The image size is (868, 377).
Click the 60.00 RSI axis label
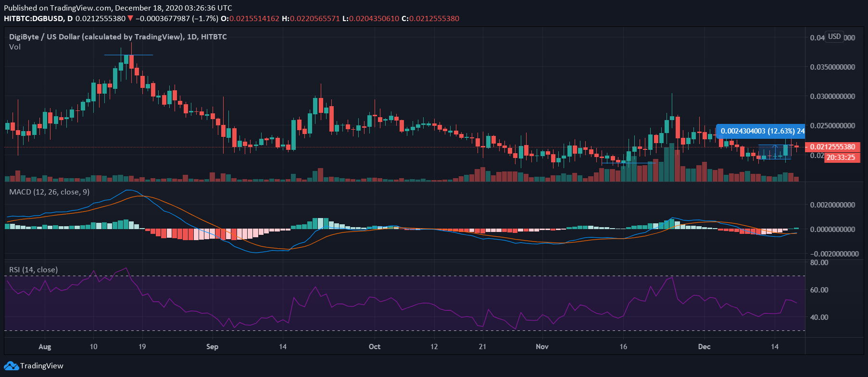coord(819,290)
